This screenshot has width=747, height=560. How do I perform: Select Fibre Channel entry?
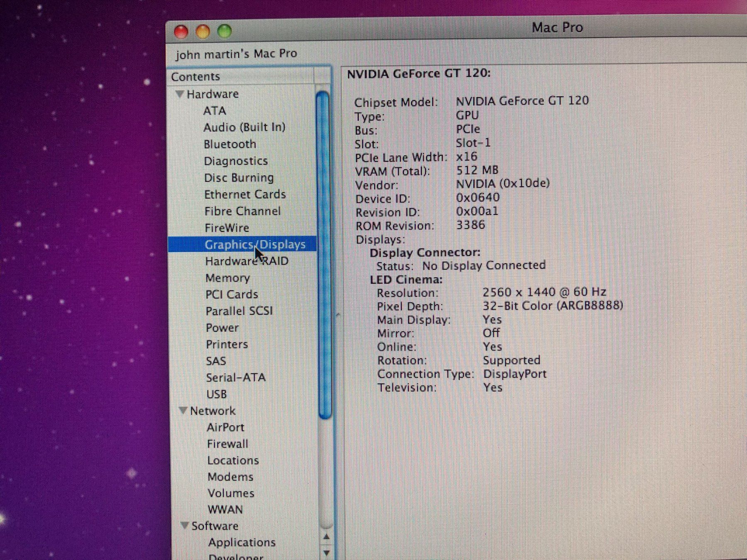tap(242, 211)
